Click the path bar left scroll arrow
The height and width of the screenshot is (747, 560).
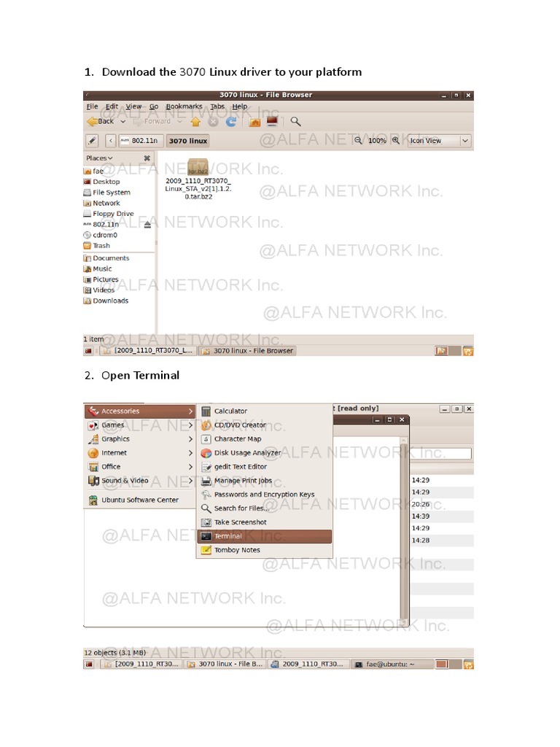pyautogui.click(x=111, y=141)
